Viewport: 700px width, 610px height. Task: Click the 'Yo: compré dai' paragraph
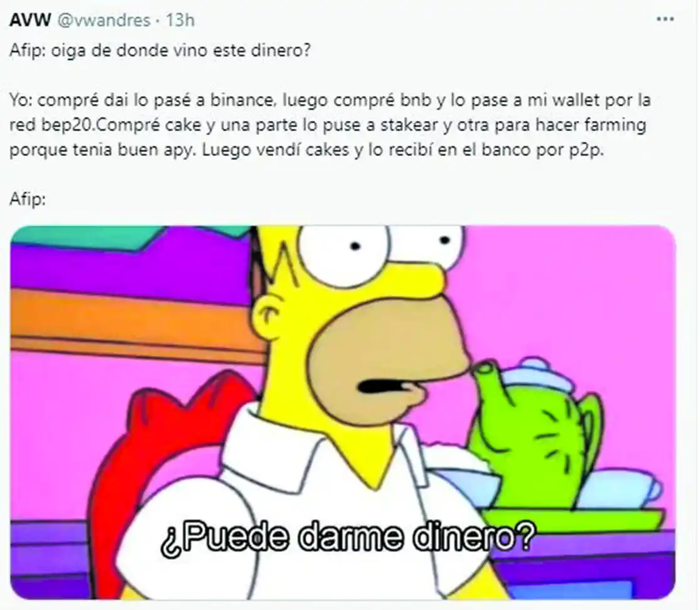[330, 125]
